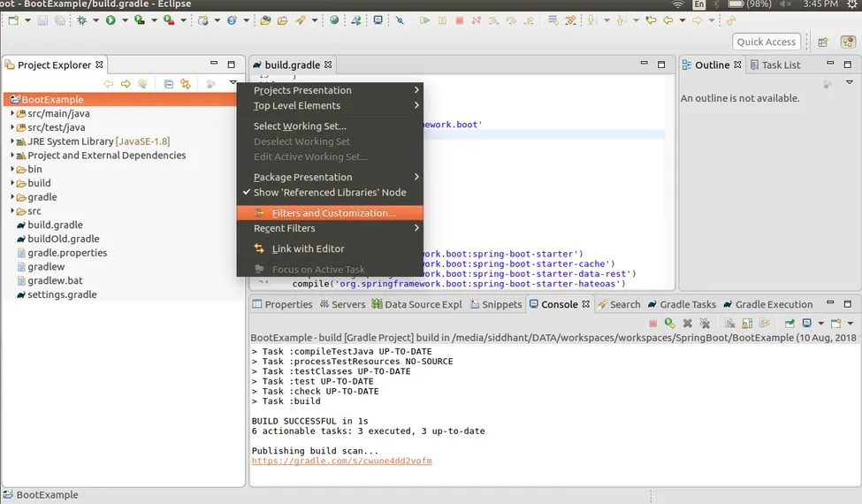The height and width of the screenshot is (504, 862).
Task: Click the Open Perspective icon
Action: (823, 42)
